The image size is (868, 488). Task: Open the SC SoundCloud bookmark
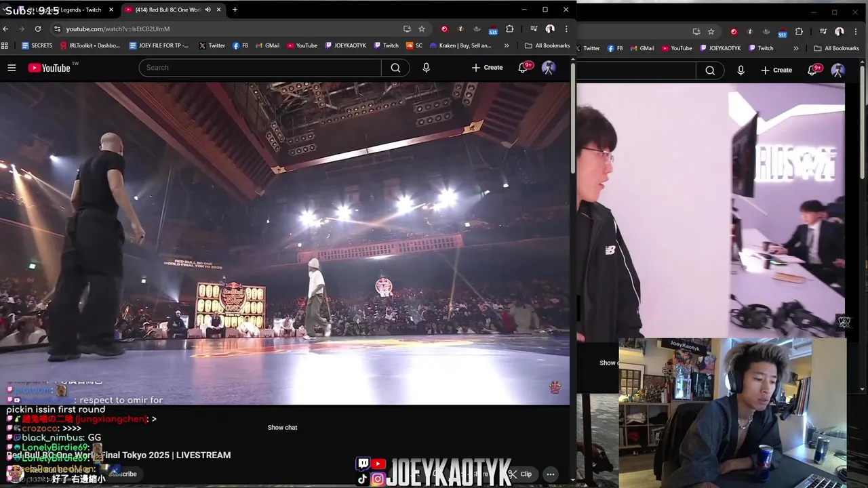pos(414,46)
